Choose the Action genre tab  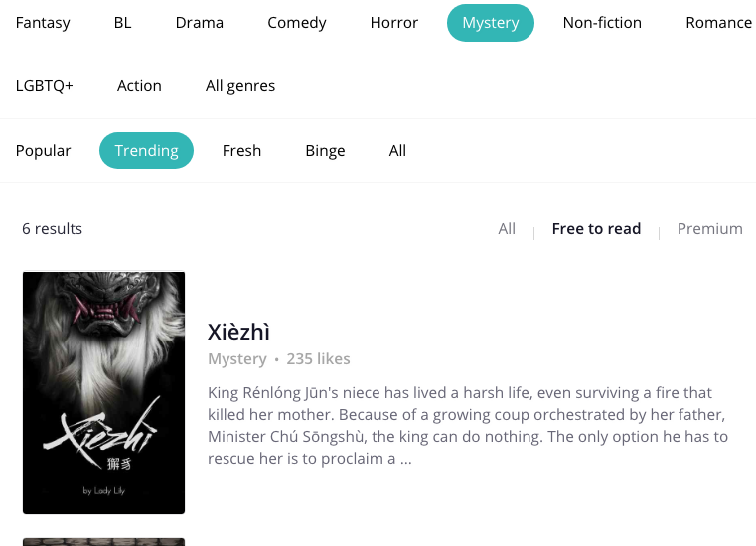coord(139,86)
